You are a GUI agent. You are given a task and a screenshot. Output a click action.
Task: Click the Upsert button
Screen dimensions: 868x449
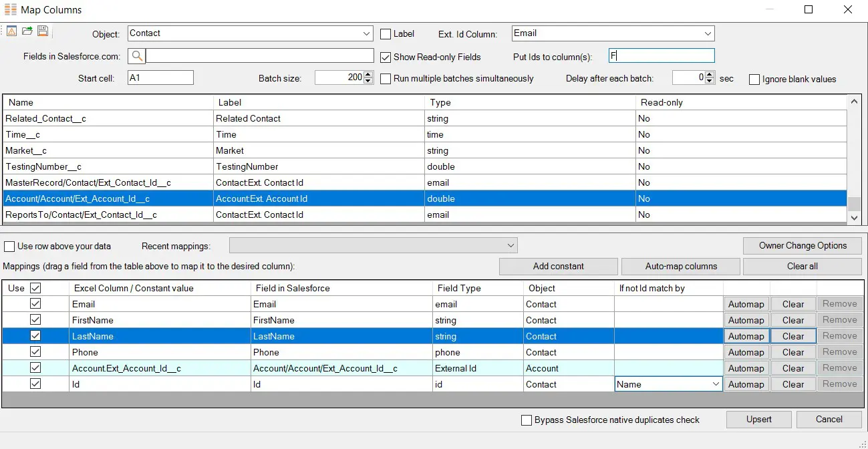(759, 420)
